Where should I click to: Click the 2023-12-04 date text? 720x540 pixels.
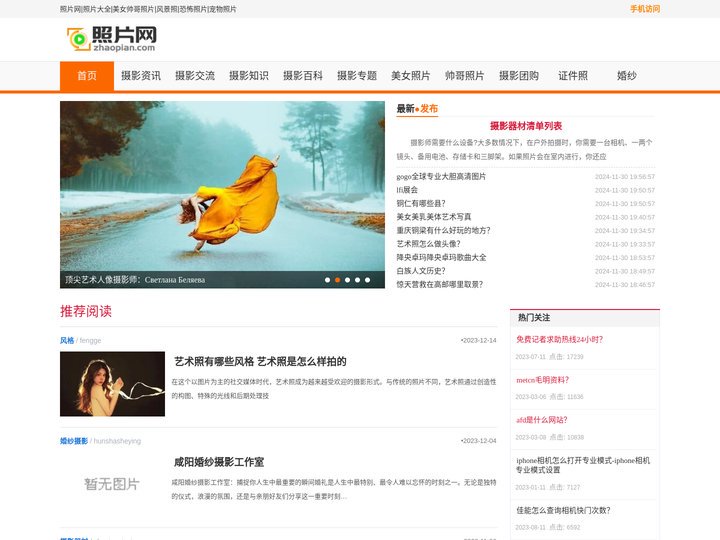click(479, 441)
